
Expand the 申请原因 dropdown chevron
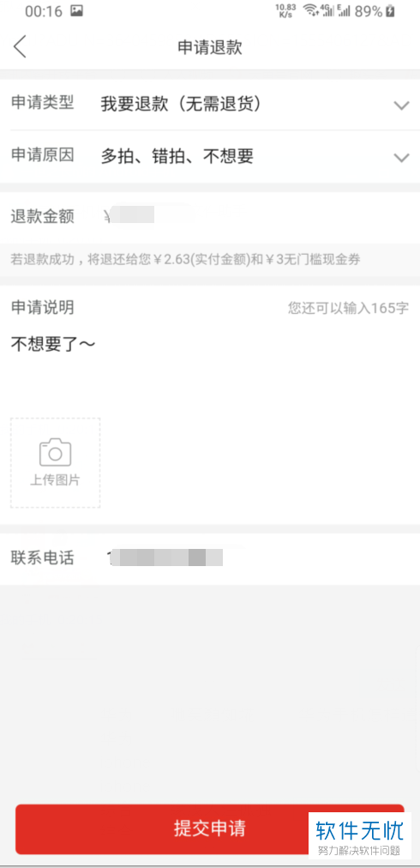tap(401, 158)
